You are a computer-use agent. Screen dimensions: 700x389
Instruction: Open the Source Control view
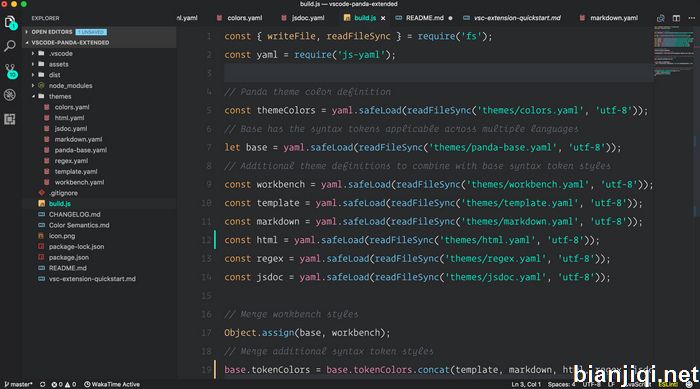tap(10, 70)
